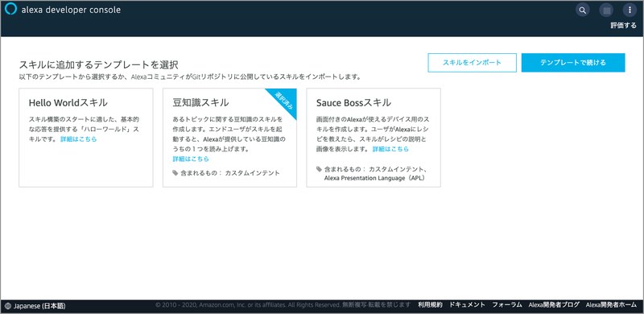Open 詳細はこちら link in 豆知識スキル card
Image resolution: width=644 pixels, height=314 pixels.
coord(191,159)
